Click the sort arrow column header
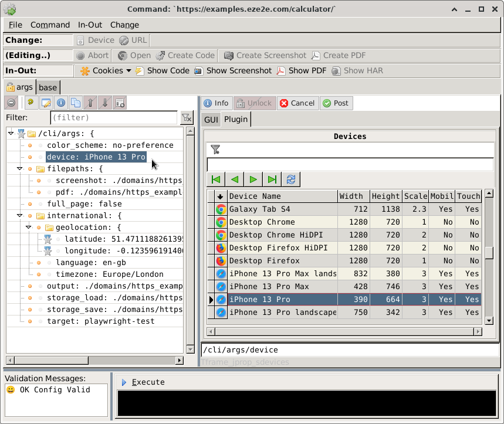The width and height of the screenshot is (504, 424). click(221, 196)
